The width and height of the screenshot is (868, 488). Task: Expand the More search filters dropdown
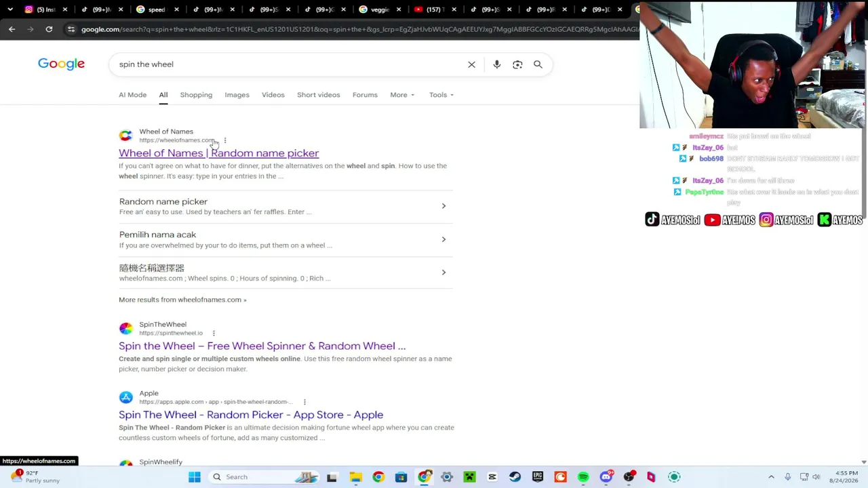402,95
